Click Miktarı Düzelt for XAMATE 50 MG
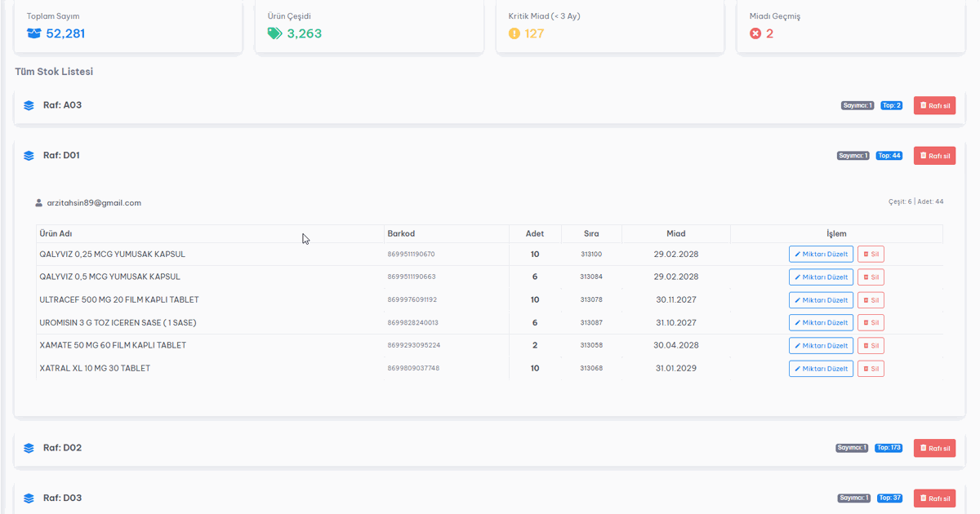Screen dimensions: 980x514 tap(821, 345)
